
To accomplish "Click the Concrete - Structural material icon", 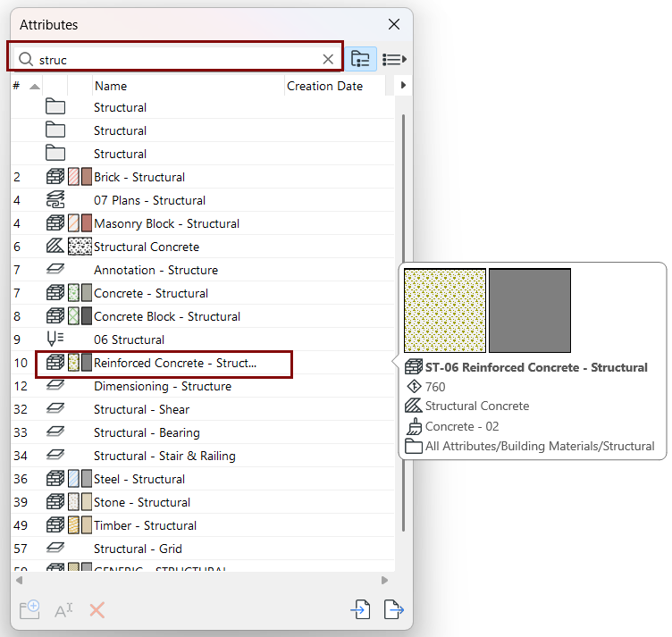I will pos(55,292).
